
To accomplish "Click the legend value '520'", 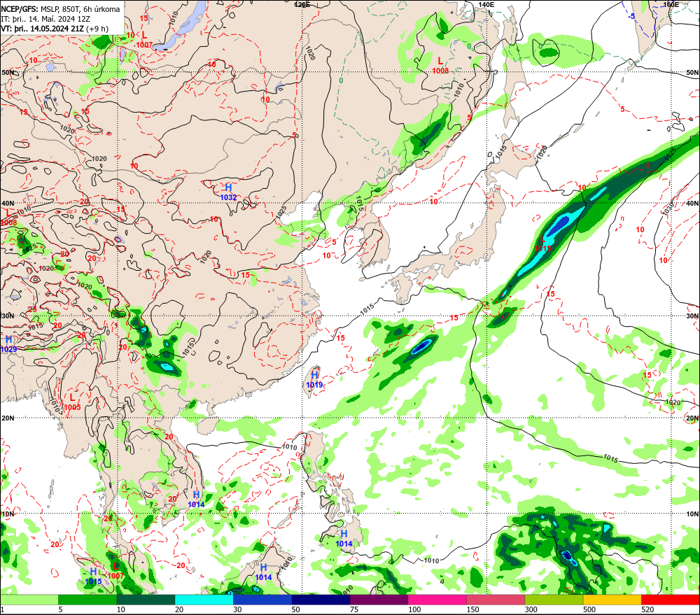I will (x=647, y=609).
